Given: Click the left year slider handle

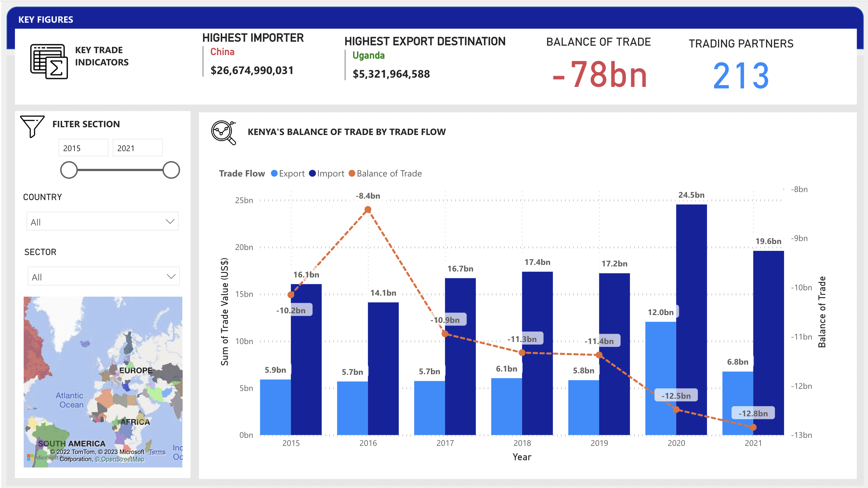Looking at the screenshot, I should click(x=69, y=170).
